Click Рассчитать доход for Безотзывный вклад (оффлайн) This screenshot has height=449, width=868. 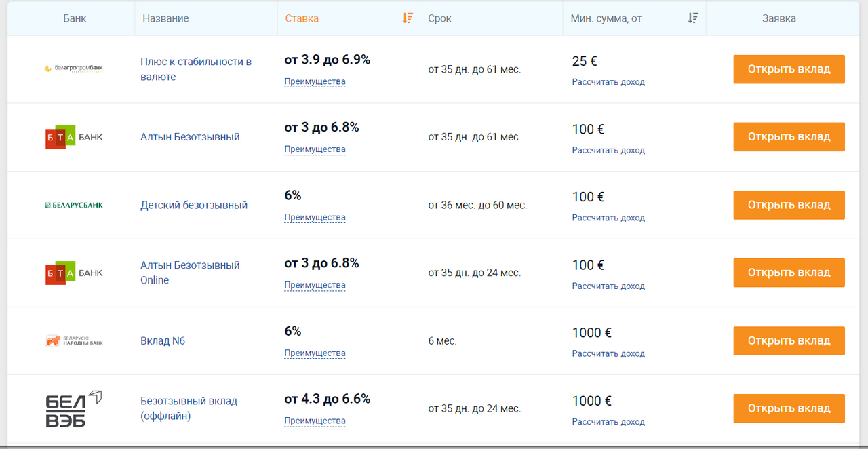tap(608, 422)
